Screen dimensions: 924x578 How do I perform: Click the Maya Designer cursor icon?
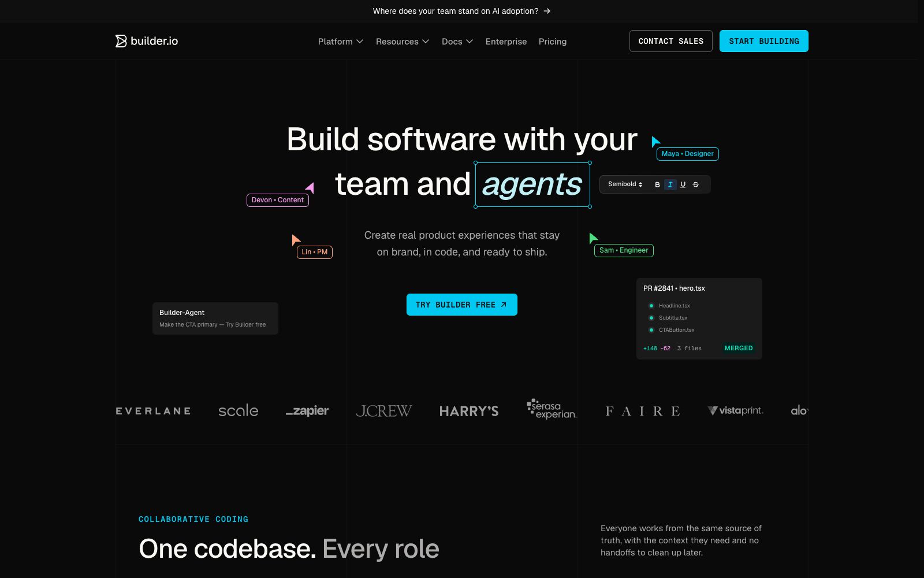(x=655, y=142)
